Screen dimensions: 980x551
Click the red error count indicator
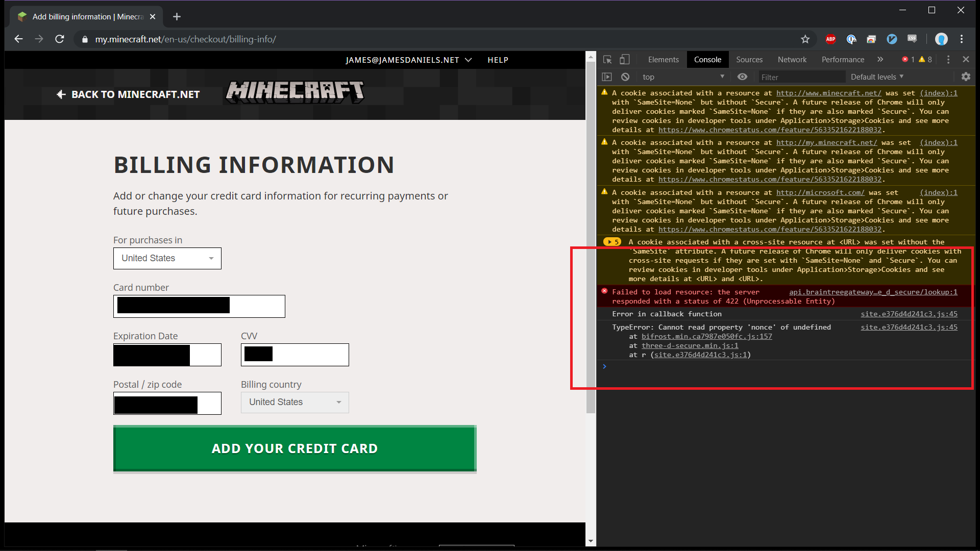908,60
